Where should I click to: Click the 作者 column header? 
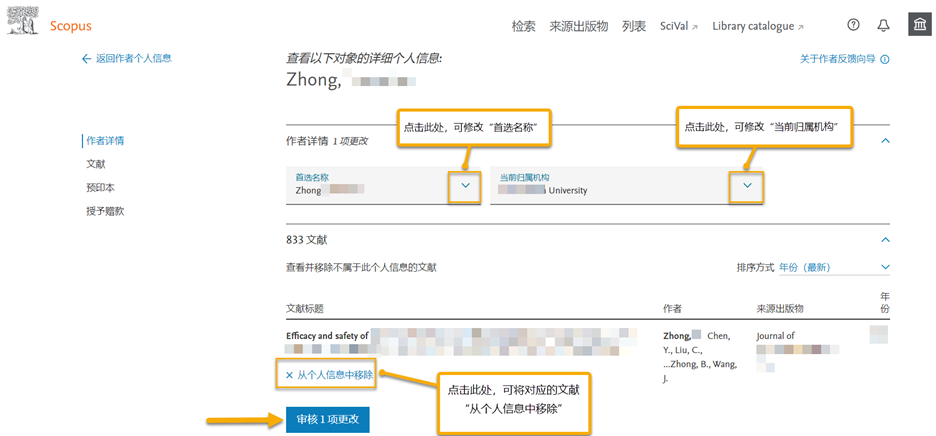pyautogui.click(x=673, y=309)
